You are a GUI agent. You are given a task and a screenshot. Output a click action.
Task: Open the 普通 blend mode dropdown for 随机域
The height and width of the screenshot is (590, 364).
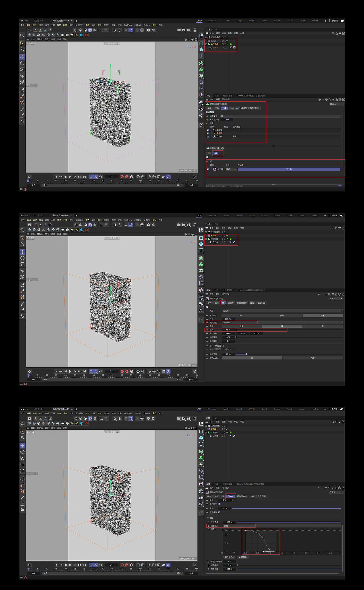[231, 169]
